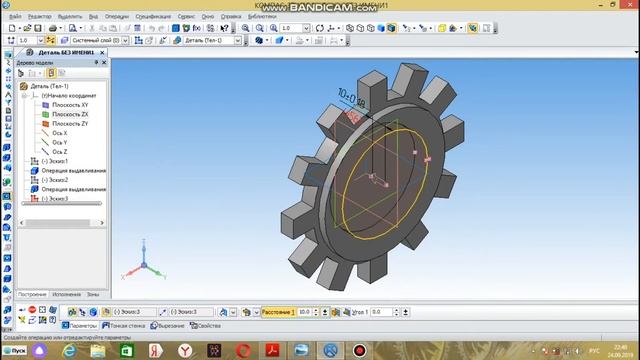Open Internet Explorer from taskbar
The height and width of the screenshot is (360, 640).
(69, 351)
